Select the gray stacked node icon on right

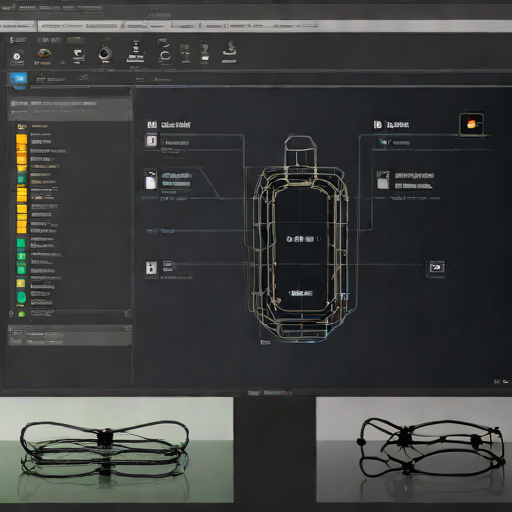click(383, 180)
